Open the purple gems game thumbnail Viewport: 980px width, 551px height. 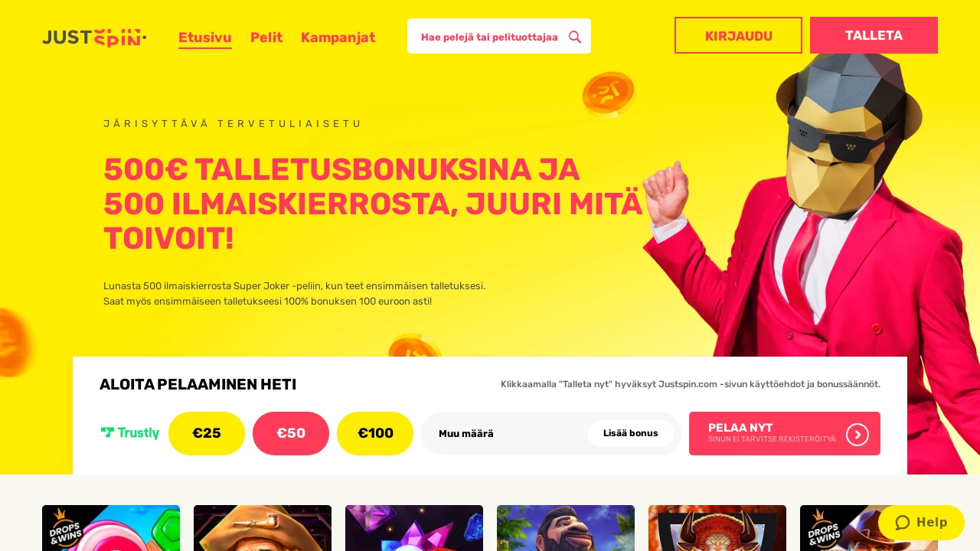coord(414,528)
